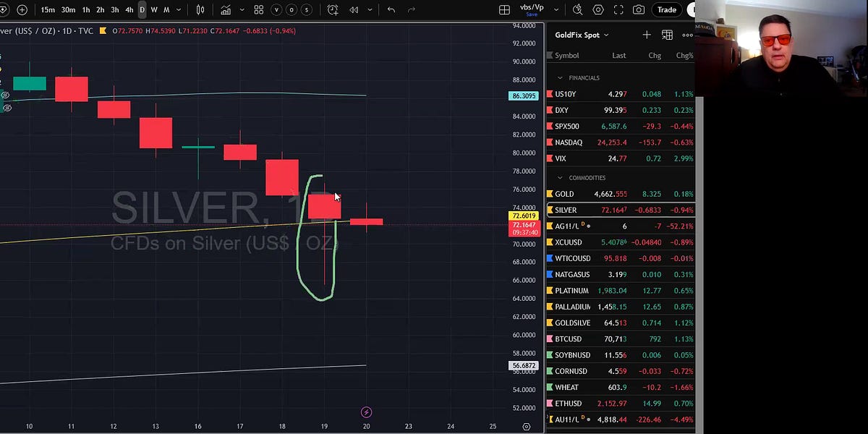
Task: Switch to the 1h timeframe
Action: 86,10
